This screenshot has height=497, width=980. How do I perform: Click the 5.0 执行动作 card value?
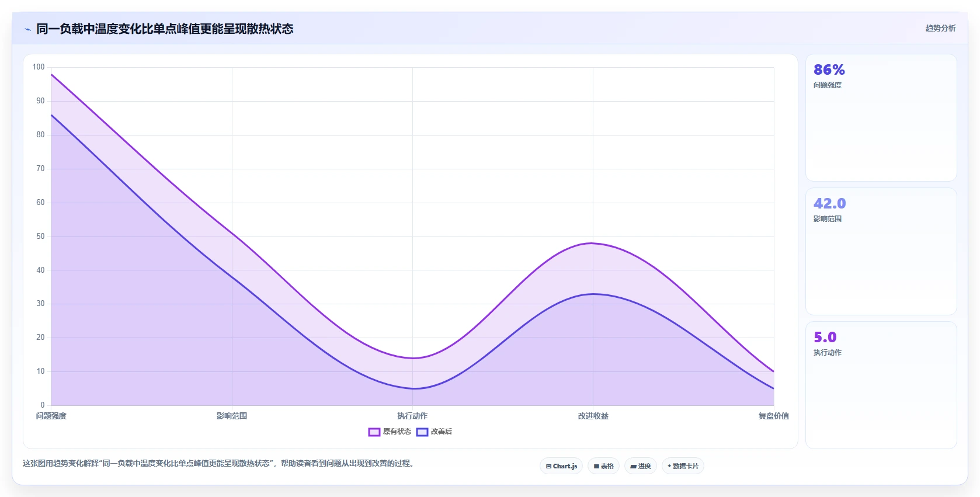click(825, 338)
